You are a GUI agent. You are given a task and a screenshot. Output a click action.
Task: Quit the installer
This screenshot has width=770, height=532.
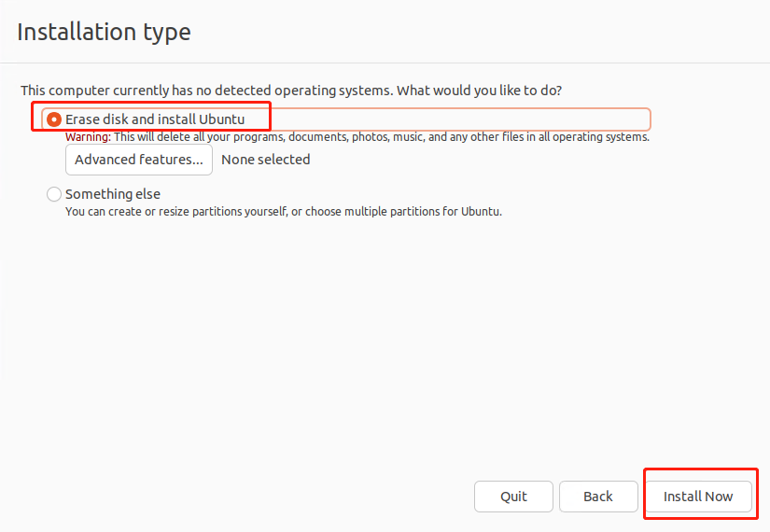coord(513,497)
